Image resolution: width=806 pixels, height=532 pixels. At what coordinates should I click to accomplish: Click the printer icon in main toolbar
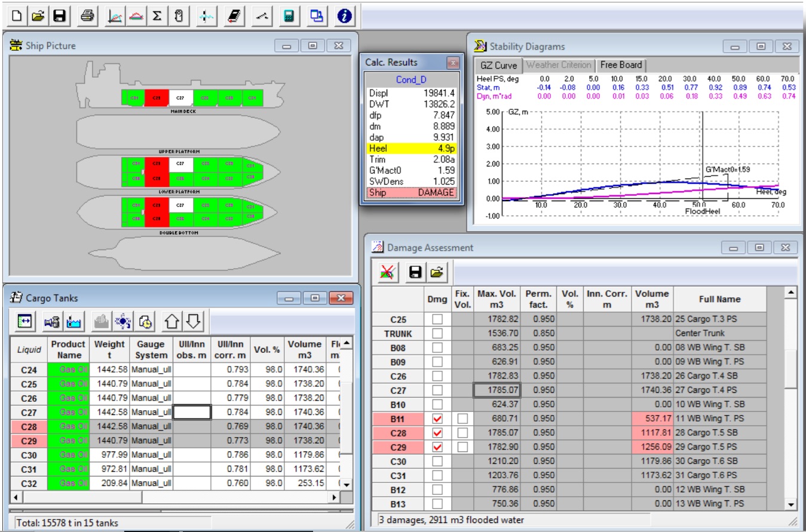point(88,16)
